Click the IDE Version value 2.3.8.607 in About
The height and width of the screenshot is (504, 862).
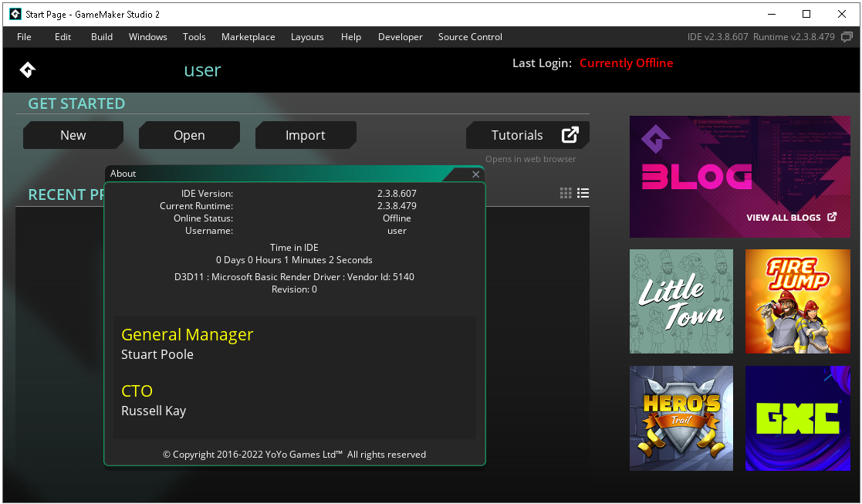397,194
